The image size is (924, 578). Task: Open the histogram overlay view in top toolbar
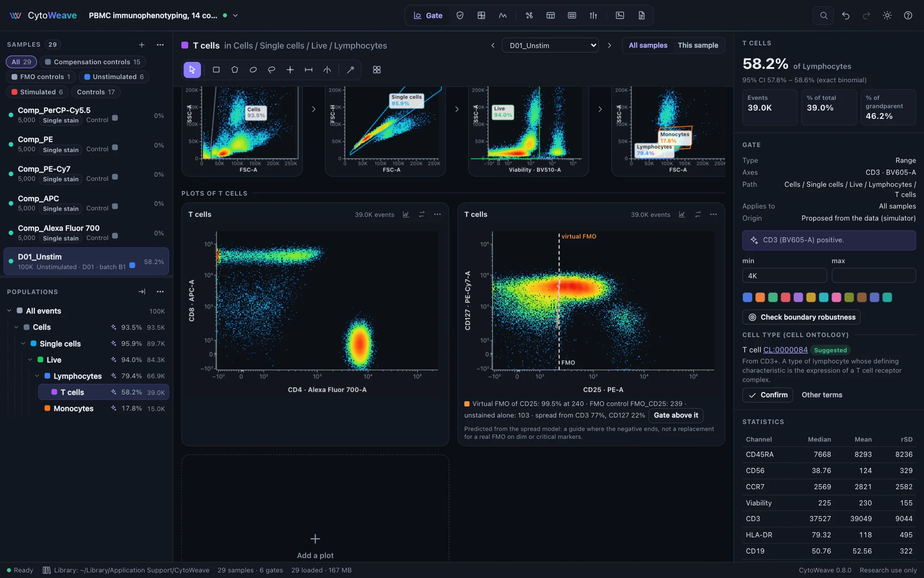pyautogui.click(x=503, y=15)
